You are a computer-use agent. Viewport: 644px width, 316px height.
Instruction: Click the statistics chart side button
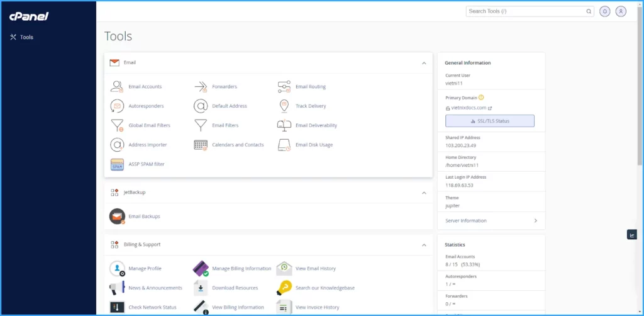(631, 235)
